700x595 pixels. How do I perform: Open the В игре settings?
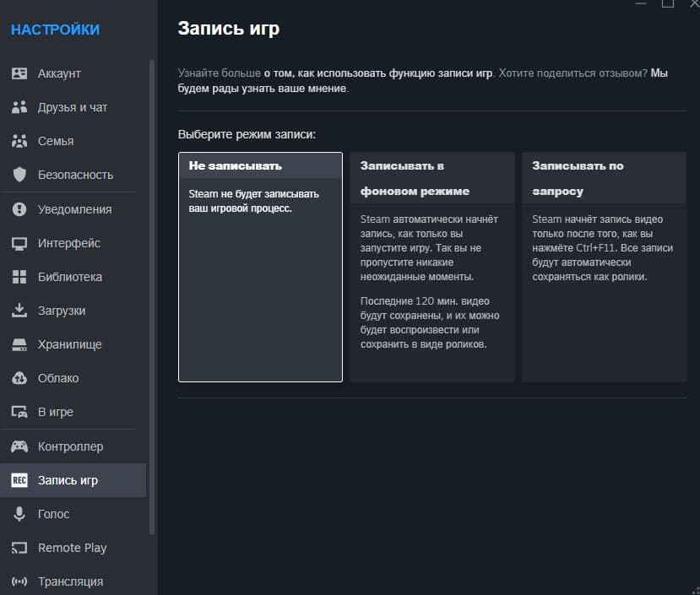coord(73,412)
